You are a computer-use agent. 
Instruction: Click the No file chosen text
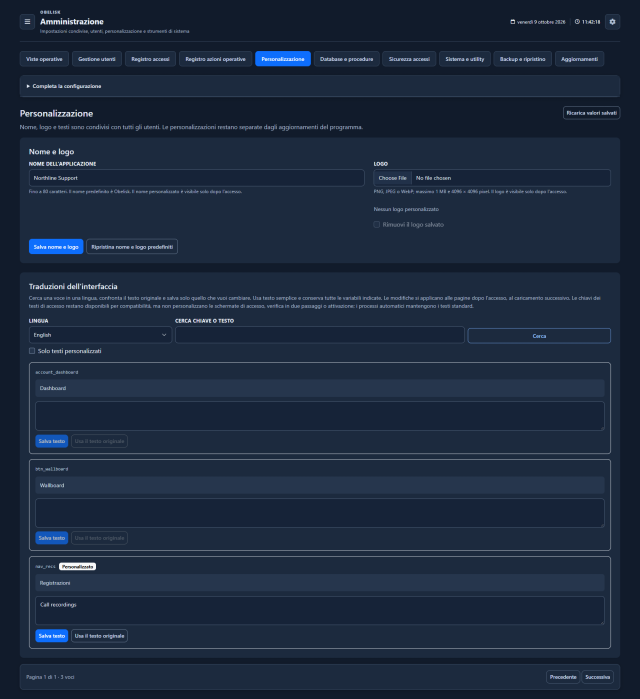[433, 178]
